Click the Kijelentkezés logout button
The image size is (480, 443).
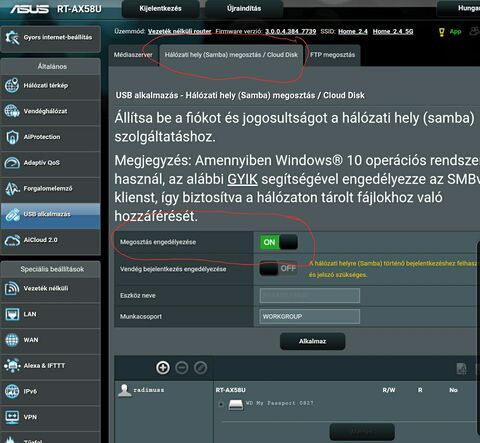(x=160, y=9)
